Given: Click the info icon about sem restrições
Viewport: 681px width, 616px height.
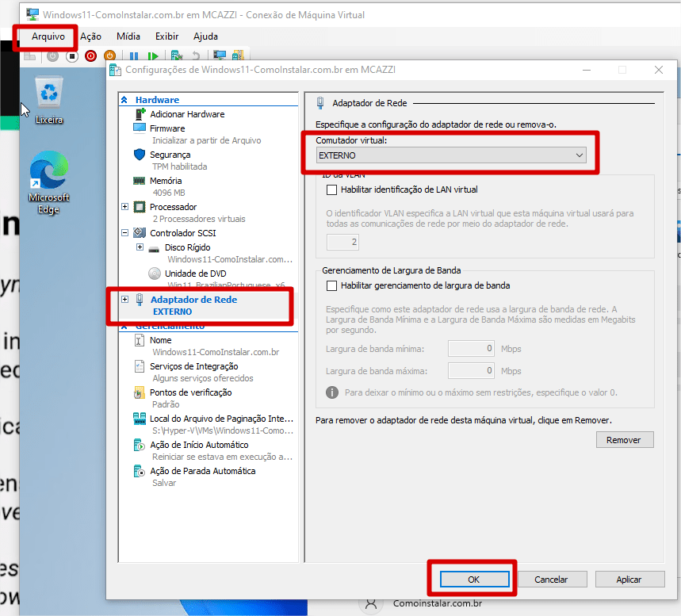Looking at the screenshot, I should coord(332,392).
